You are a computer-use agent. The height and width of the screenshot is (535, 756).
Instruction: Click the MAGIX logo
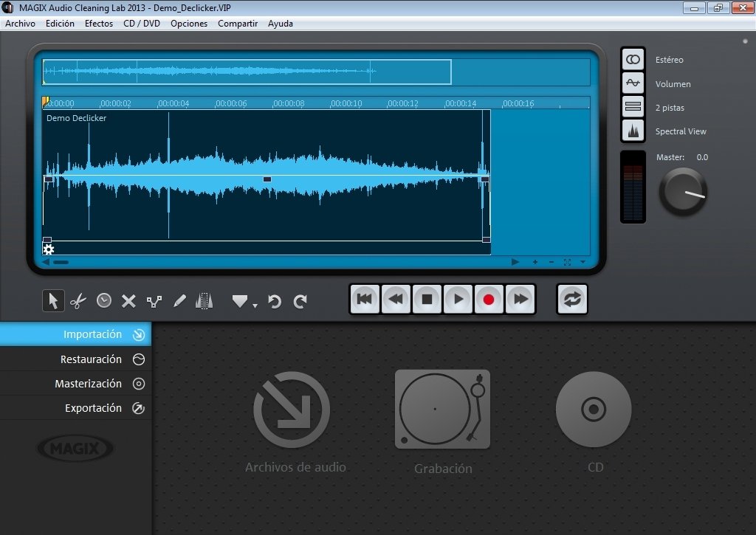coord(75,448)
